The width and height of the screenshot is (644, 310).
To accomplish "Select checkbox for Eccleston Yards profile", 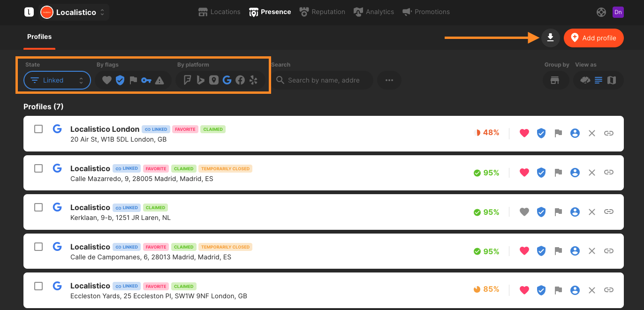I will tap(38, 286).
